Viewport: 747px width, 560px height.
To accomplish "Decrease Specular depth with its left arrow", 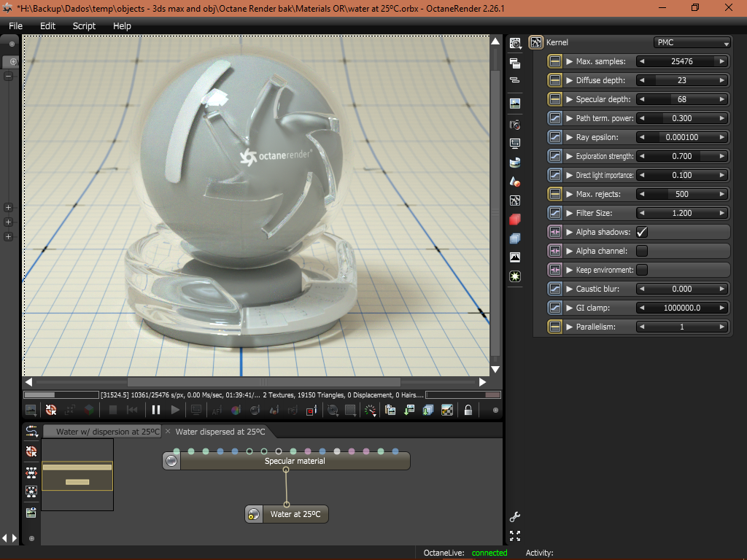I will pos(642,99).
